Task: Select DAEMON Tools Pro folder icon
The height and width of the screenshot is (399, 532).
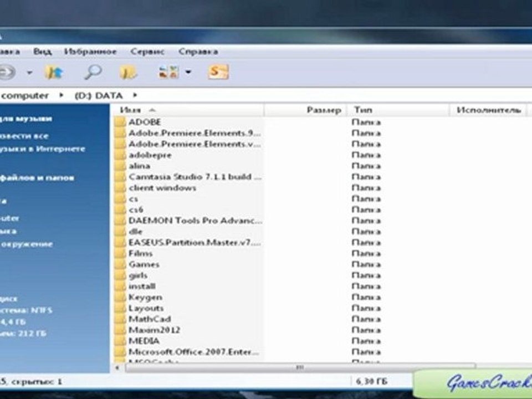Action: 120,221
